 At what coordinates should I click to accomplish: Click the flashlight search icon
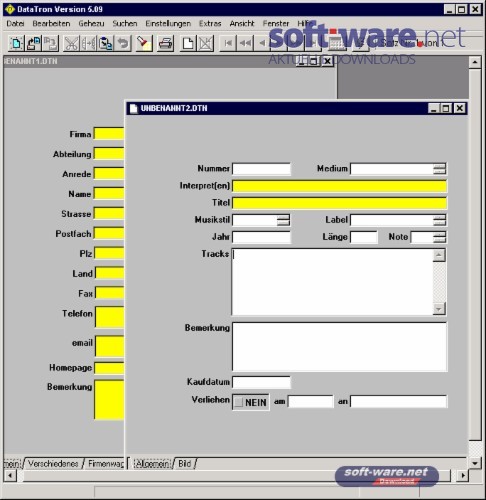[144, 43]
